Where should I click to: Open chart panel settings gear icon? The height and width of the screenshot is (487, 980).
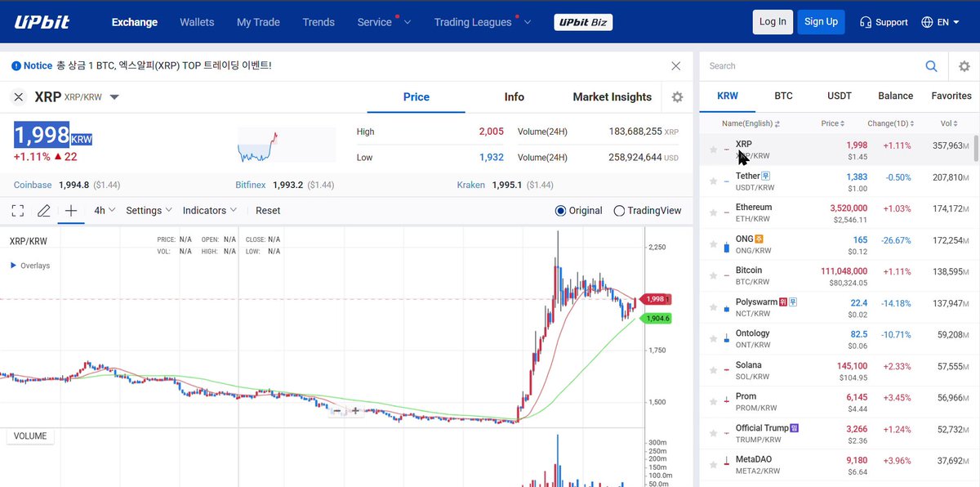pos(677,97)
